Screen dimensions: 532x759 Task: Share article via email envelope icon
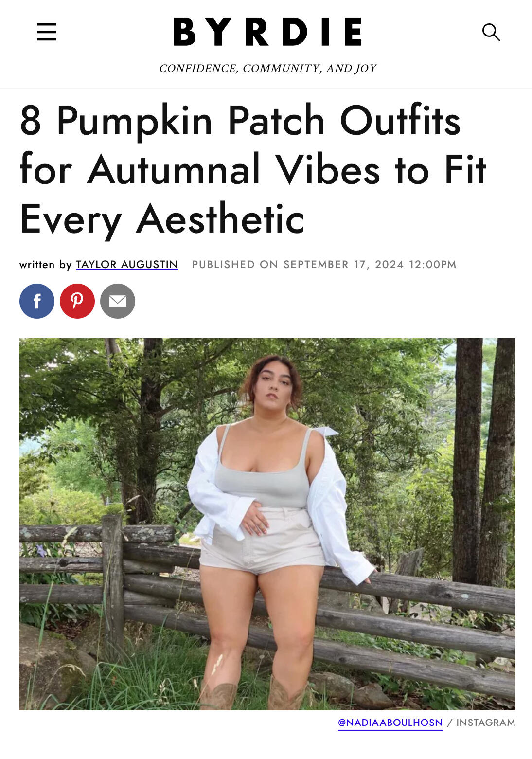click(x=118, y=301)
